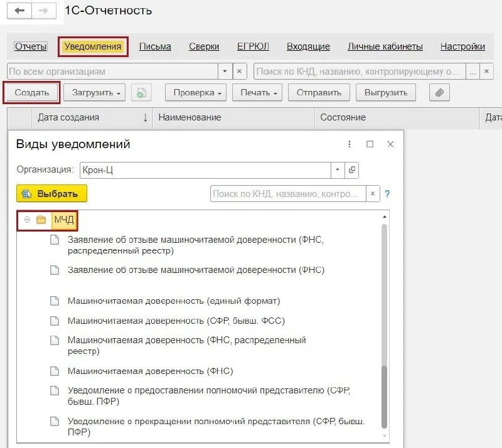This screenshot has width=502, height=448.
Task: Go to Личные кабинеты
Action: (385, 46)
